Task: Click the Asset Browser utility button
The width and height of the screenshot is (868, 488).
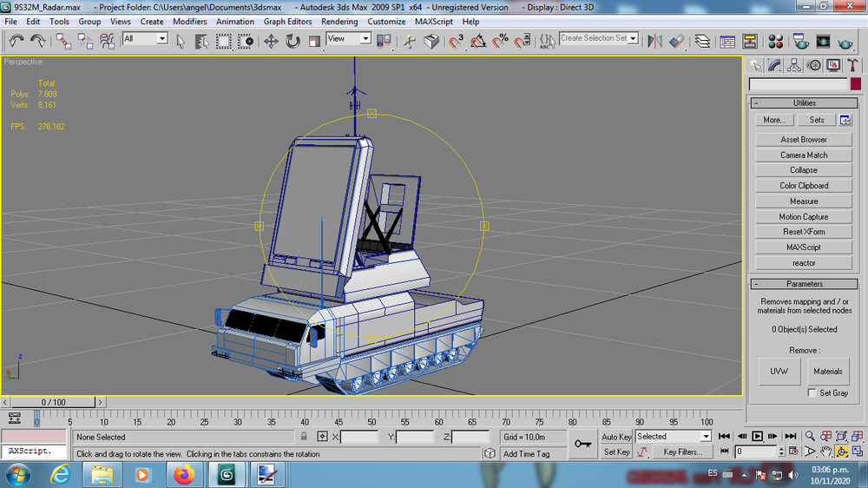Action: click(804, 140)
